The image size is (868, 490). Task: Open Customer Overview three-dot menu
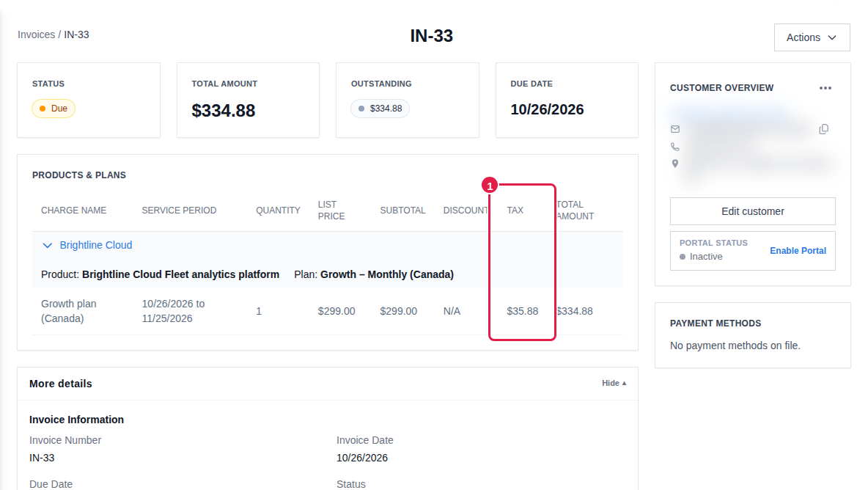[x=825, y=88]
